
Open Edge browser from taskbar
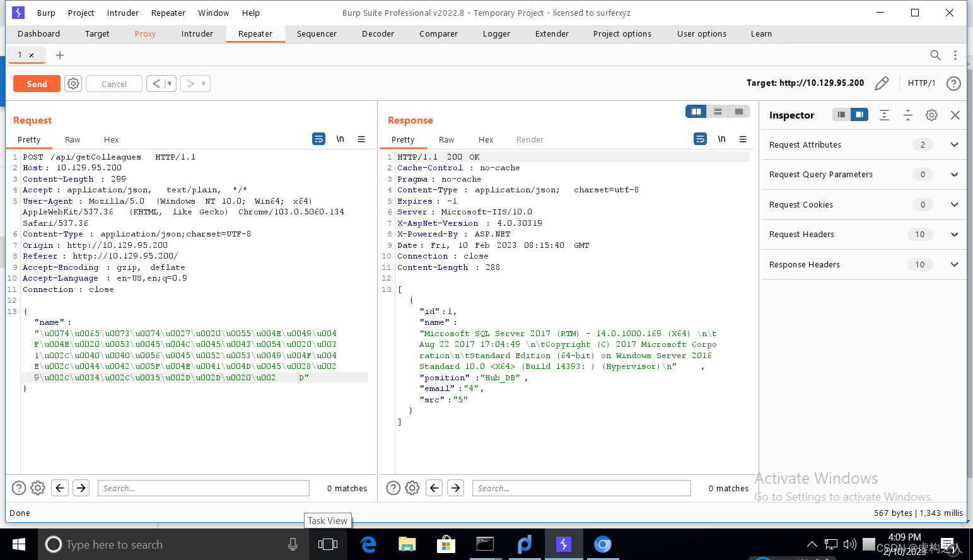[x=368, y=544]
